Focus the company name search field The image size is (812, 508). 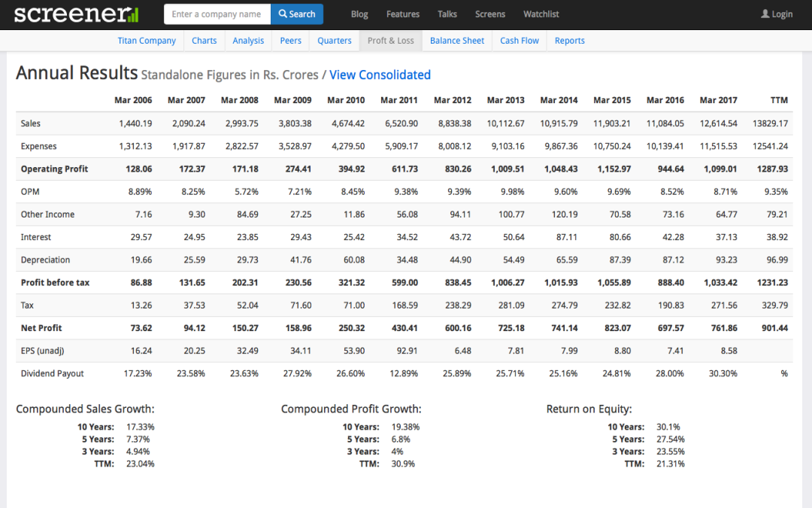[217, 14]
